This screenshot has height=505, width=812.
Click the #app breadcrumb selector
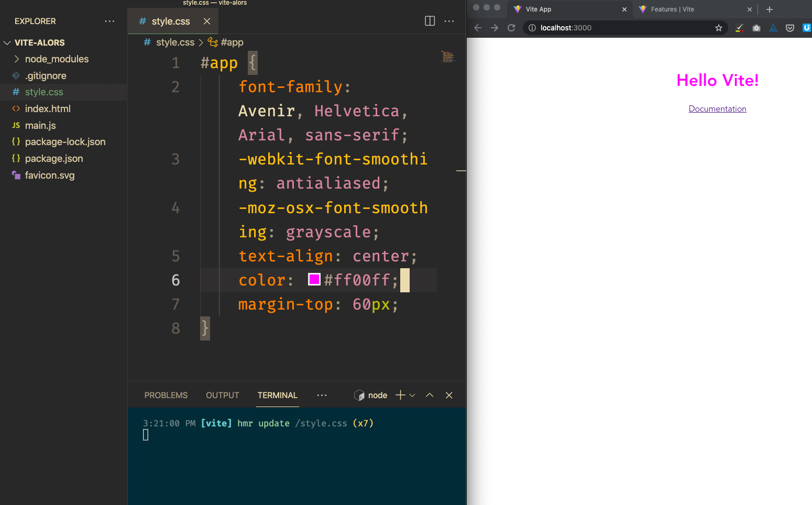coord(232,42)
